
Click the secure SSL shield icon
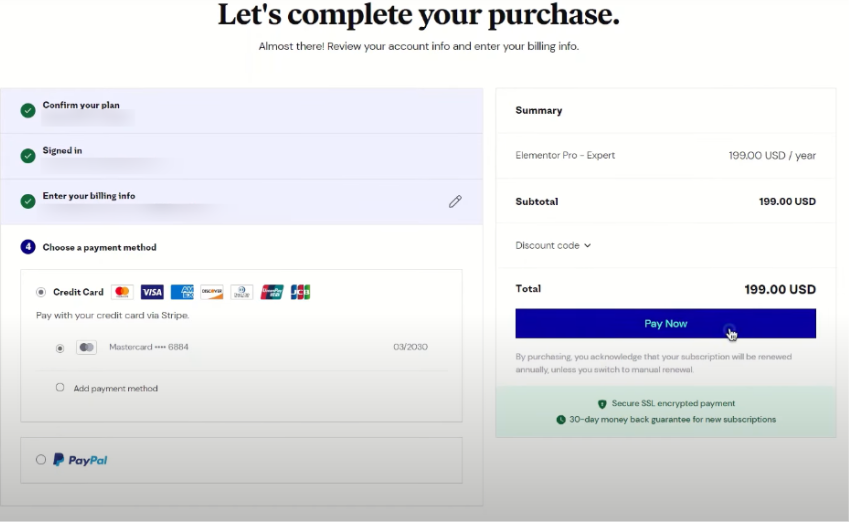(x=602, y=404)
